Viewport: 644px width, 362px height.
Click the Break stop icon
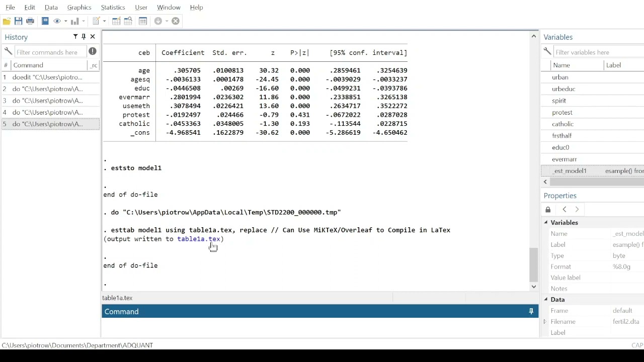click(x=176, y=21)
